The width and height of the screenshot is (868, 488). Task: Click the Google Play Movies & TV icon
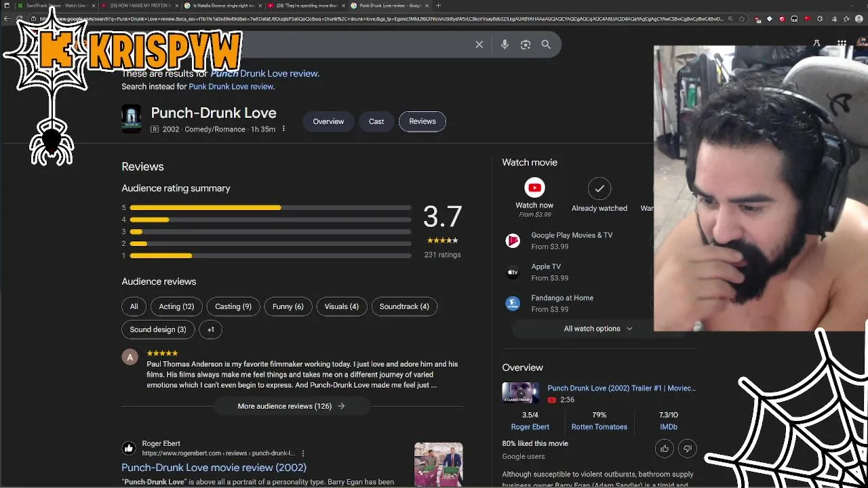513,241
